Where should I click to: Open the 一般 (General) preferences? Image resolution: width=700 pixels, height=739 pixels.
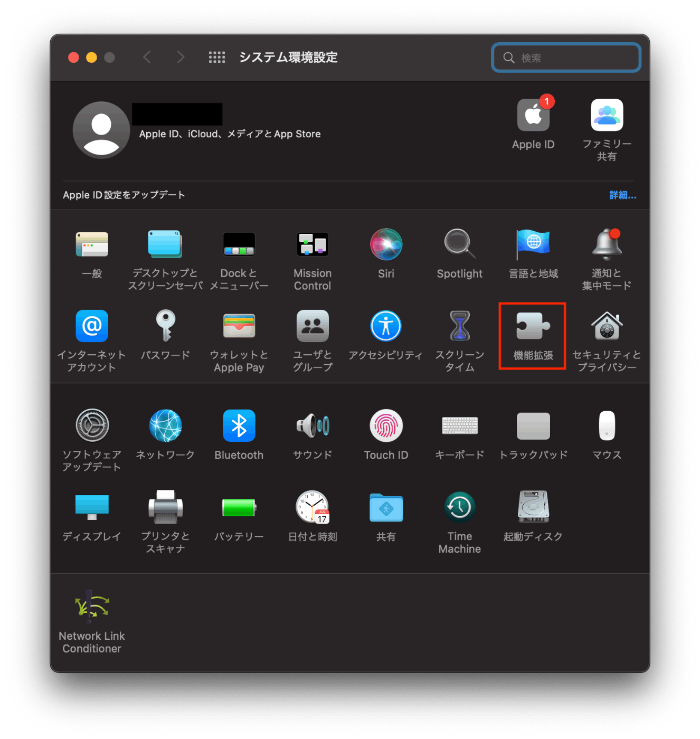[x=92, y=244]
